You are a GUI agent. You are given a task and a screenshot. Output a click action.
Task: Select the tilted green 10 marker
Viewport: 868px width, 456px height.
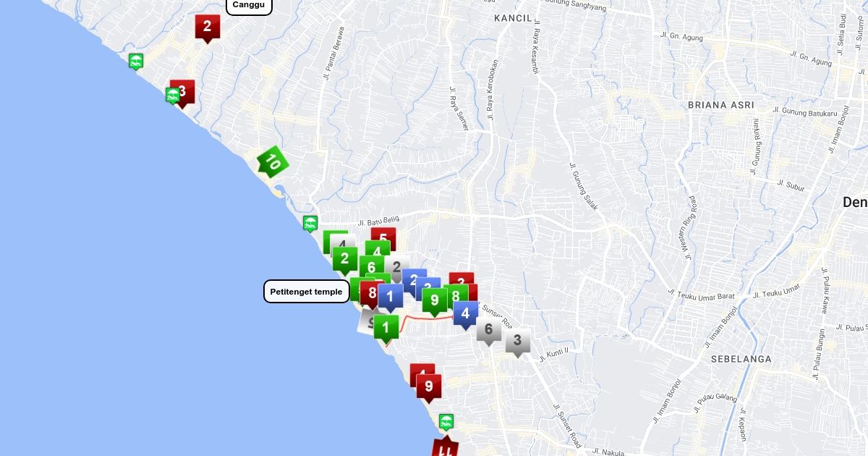click(273, 161)
